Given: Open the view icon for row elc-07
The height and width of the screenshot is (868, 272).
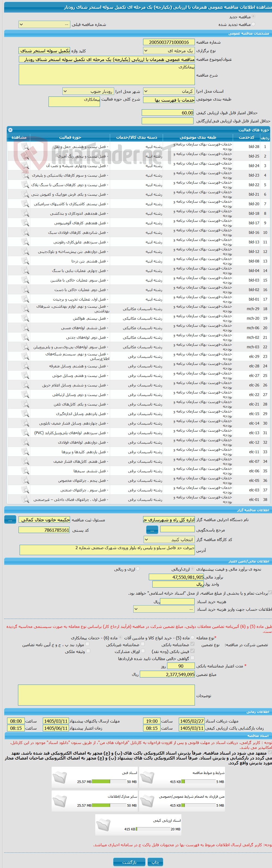Looking at the screenshot, I should pyautogui.click(x=25, y=461).
